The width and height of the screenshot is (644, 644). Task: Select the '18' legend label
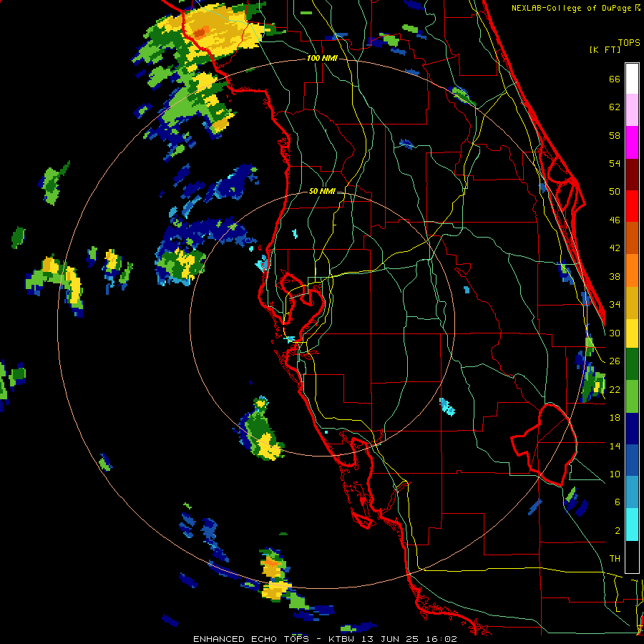pyautogui.click(x=615, y=418)
